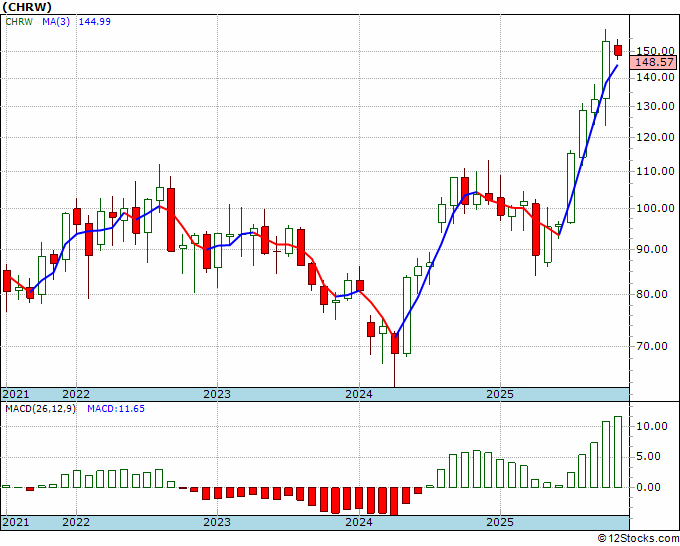680x546 pixels.
Task: Click the 130.00 price axis label
Action: click(x=656, y=106)
